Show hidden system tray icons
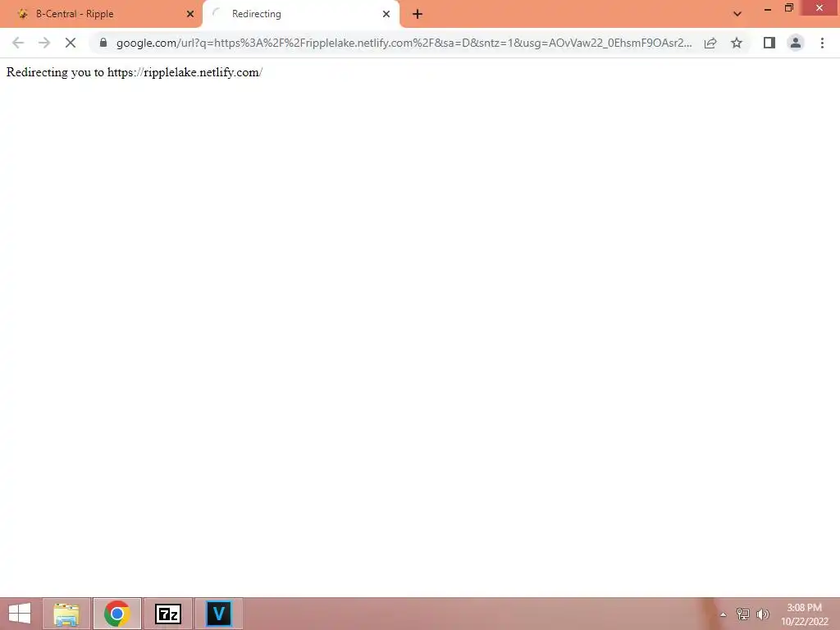The image size is (840, 630). [x=724, y=614]
